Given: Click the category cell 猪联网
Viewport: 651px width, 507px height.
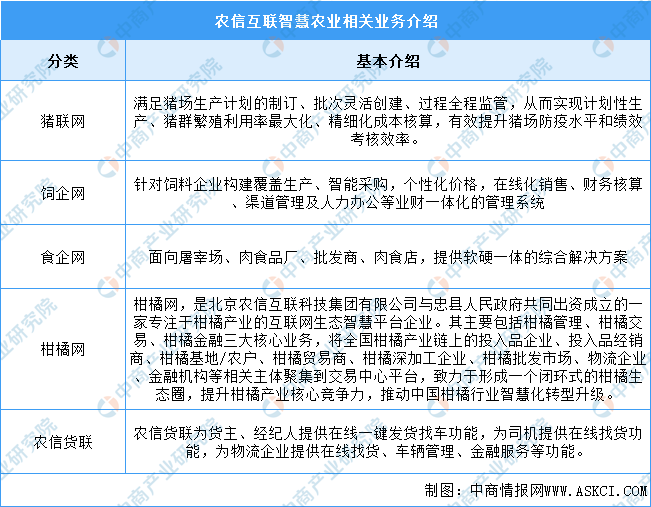Looking at the screenshot, I should [x=63, y=121].
